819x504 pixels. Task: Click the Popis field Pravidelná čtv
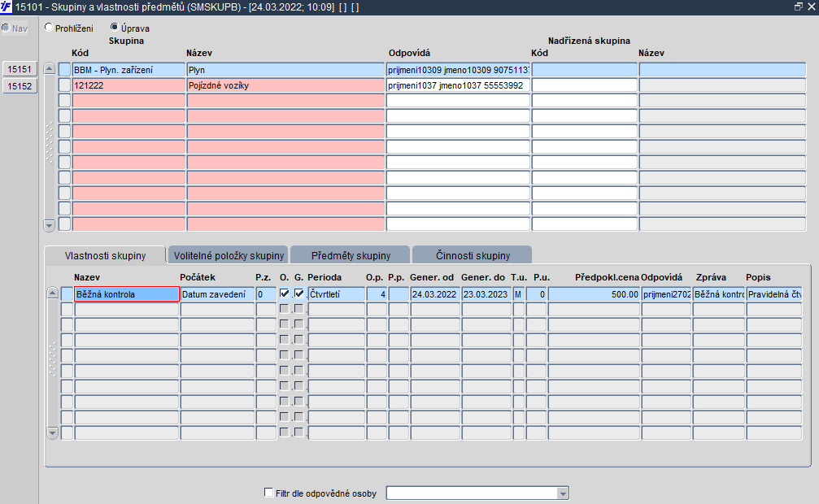coord(774,294)
